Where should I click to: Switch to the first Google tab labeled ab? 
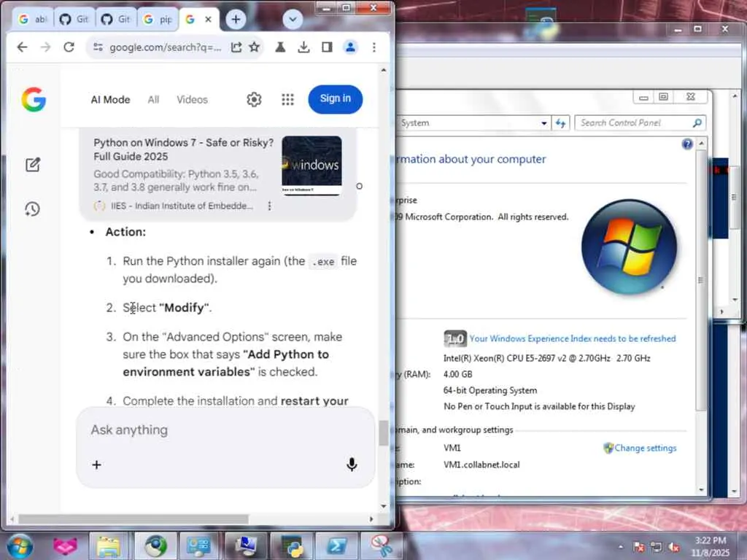pos(32,20)
